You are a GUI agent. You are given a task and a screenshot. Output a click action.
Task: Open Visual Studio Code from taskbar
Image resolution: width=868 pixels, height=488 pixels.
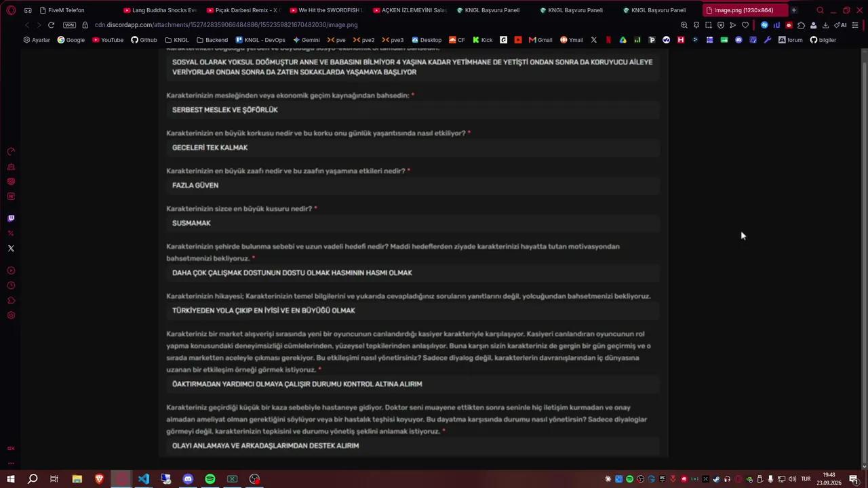(144, 479)
